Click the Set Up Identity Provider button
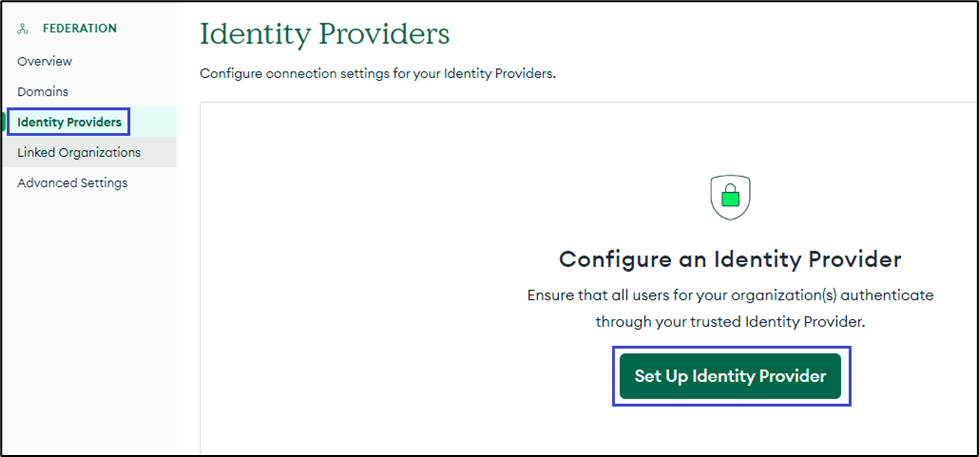Screen dimensions: 979x457 [x=730, y=376]
